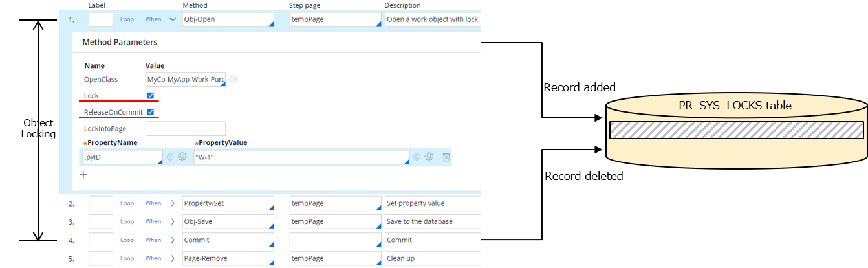Click step 3 Label input box
This screenshot has width=868, height=268.
click(101, 221)
